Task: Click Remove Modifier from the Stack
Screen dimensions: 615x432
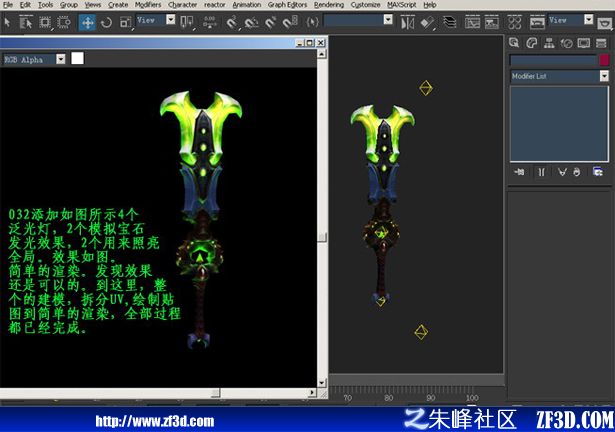Action: click(577, 172)
